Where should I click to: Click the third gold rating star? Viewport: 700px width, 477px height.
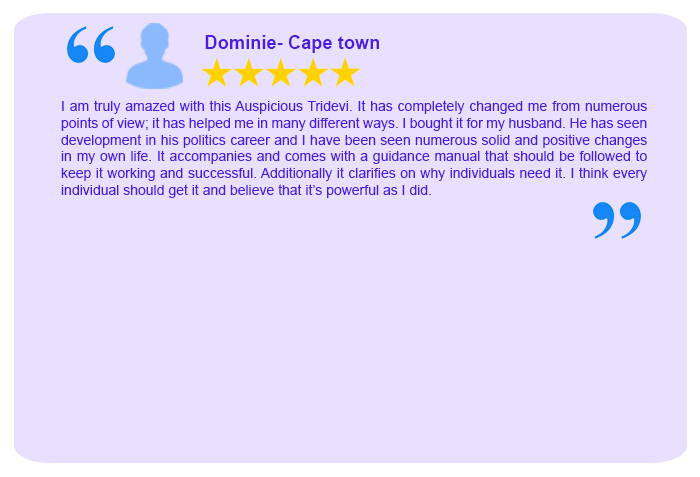point(281,72)
